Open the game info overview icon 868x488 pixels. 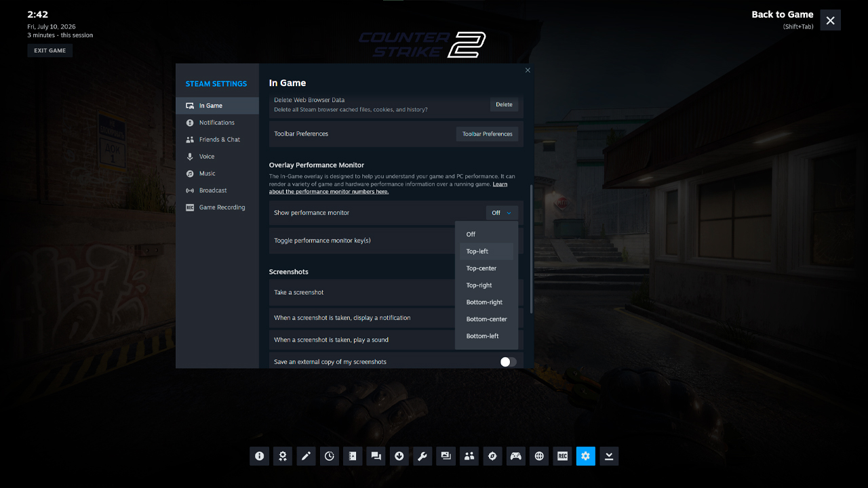point(259,456)
